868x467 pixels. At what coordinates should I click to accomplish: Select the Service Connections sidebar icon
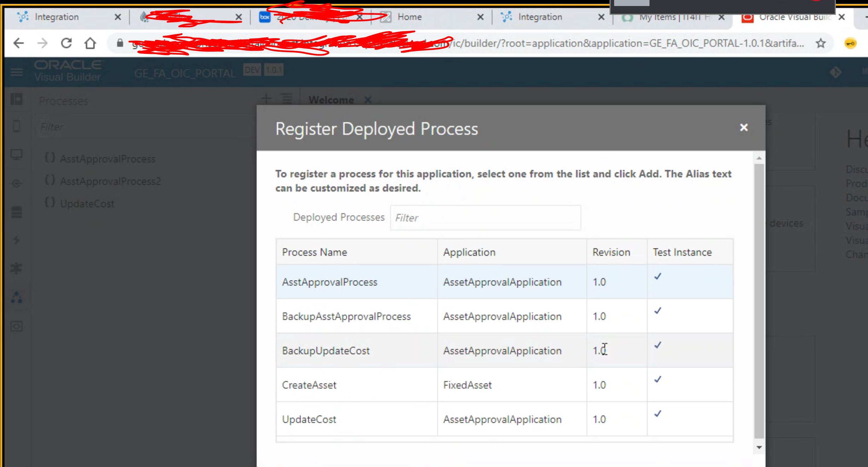pos(16,184)
